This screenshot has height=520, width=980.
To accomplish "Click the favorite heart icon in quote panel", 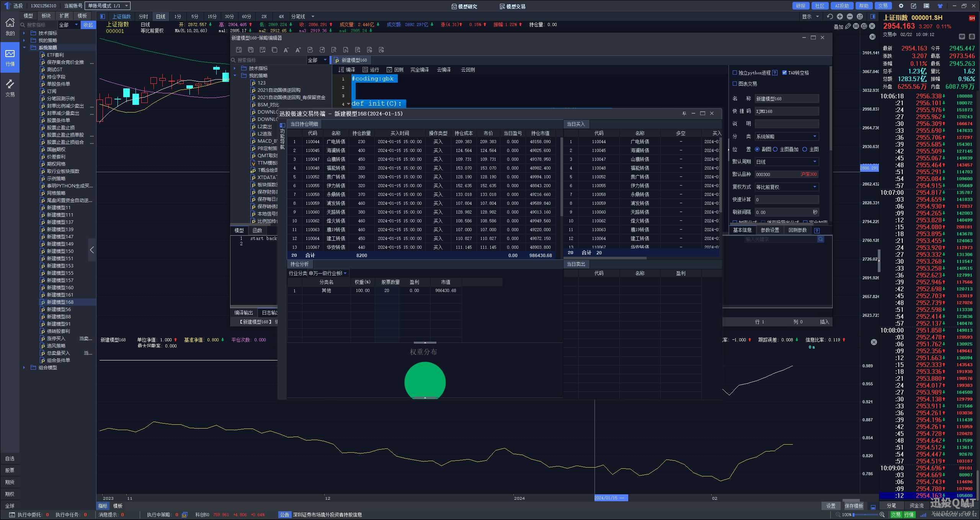I will point(962,37).
